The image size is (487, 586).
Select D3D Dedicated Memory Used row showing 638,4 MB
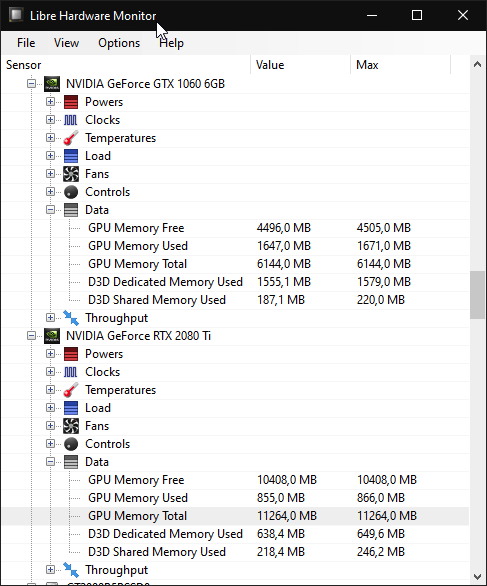point(235,534)
